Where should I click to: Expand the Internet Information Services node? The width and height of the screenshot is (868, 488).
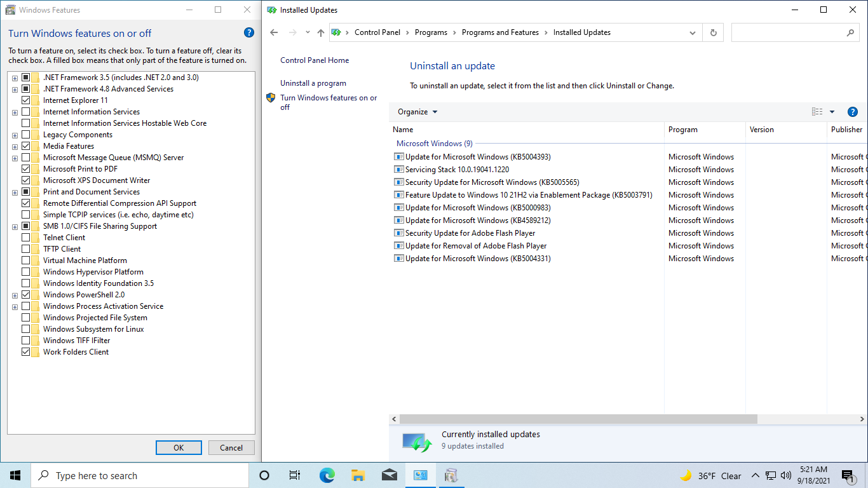point(15,112)
